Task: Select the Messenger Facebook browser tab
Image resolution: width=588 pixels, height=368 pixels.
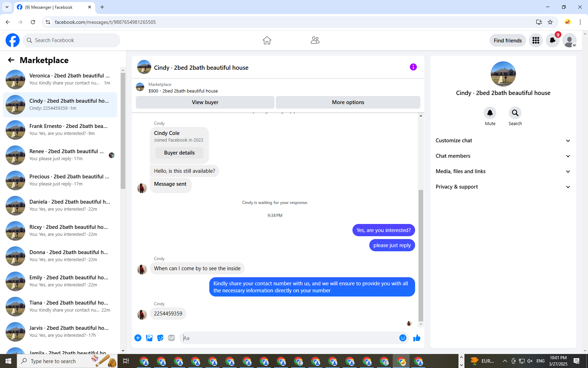Action: (54, 7)
